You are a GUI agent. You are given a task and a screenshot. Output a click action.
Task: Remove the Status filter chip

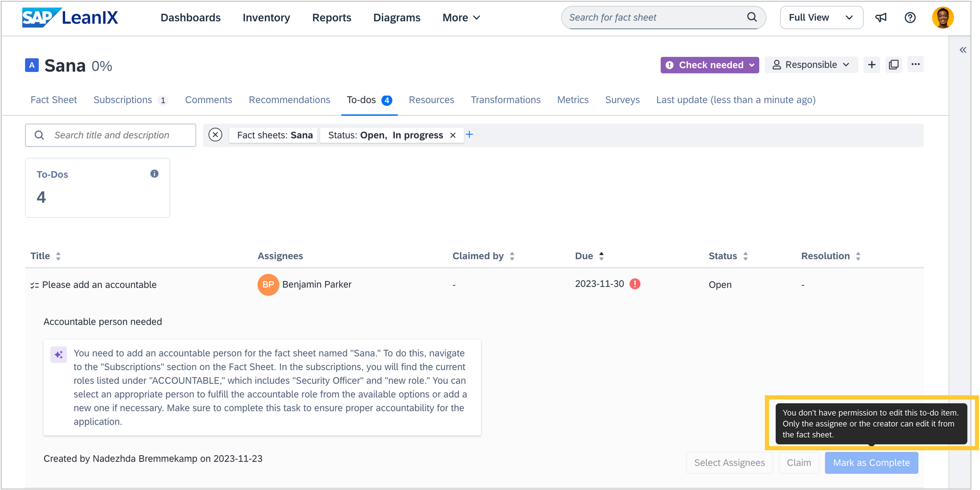coord(453,135)
